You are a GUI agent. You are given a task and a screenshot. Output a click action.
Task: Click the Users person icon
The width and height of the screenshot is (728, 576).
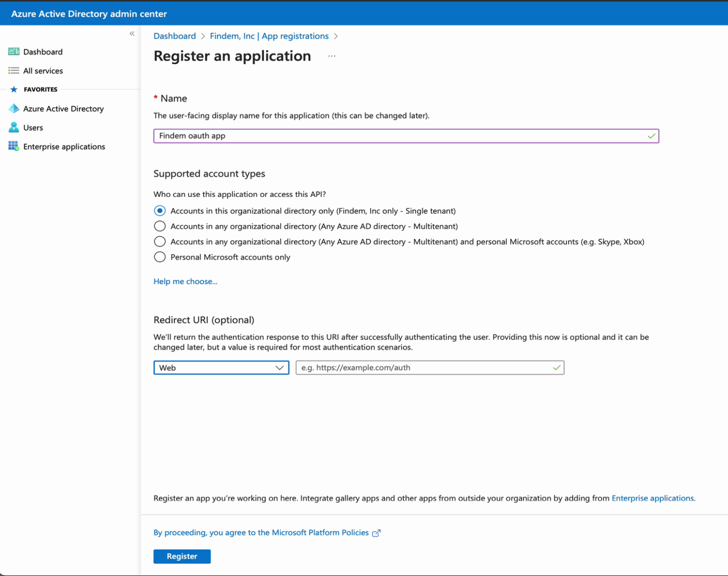coord(14,128)
